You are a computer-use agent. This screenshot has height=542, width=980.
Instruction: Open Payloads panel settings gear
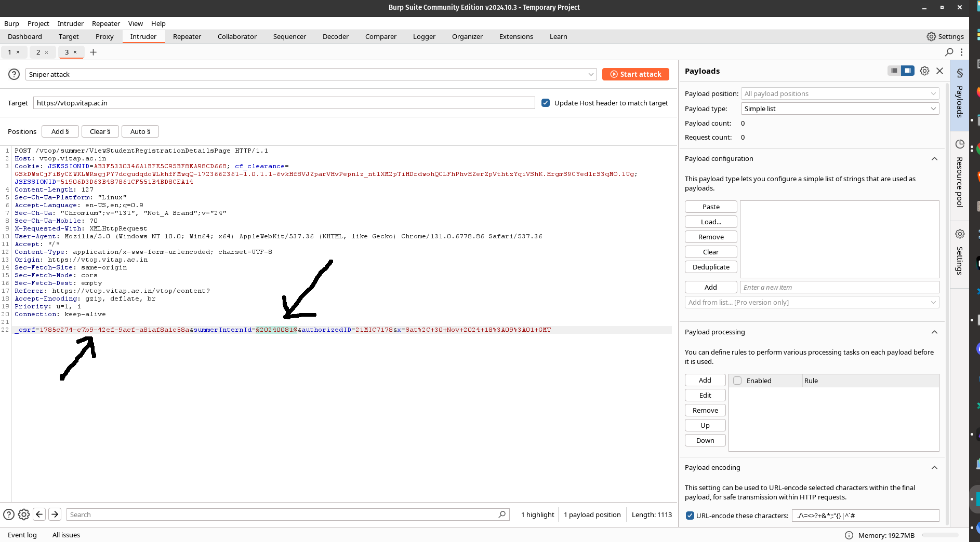coord(924,71)
